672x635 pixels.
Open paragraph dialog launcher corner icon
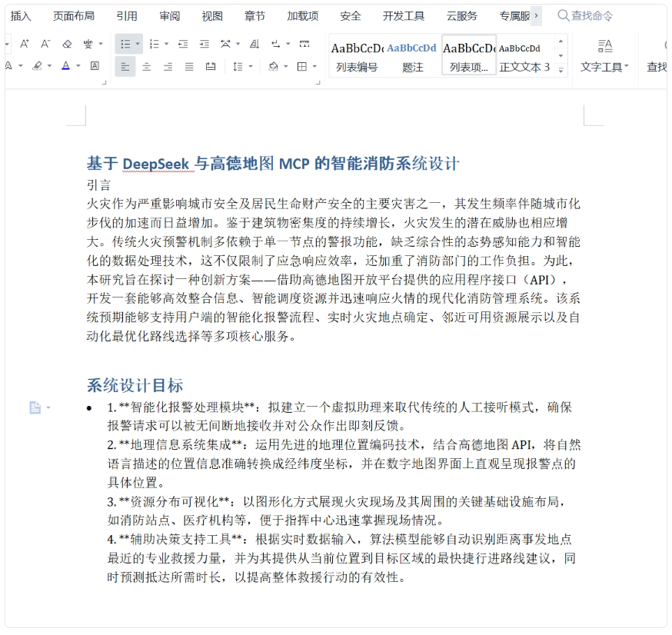(x=318, y=83)
